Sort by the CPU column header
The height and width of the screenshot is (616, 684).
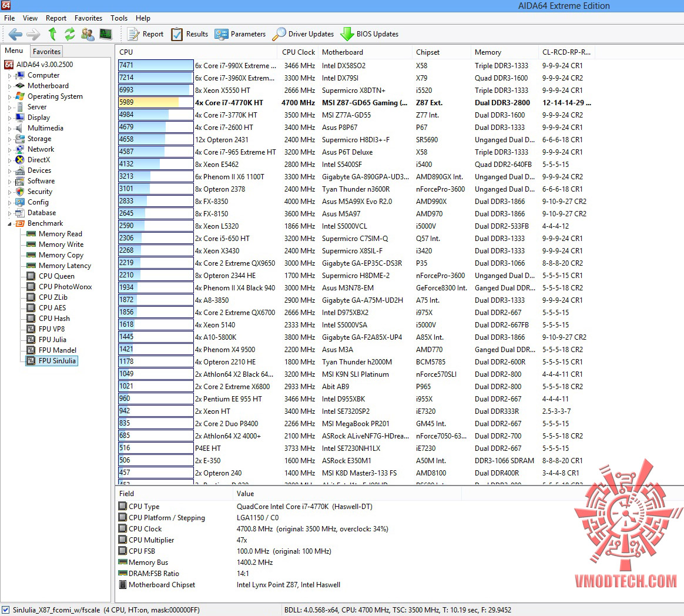tap(196, 52)
